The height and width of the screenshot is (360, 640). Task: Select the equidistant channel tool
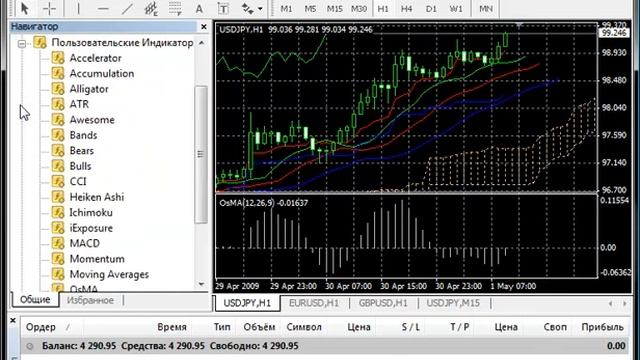click(x=151, y=8)
